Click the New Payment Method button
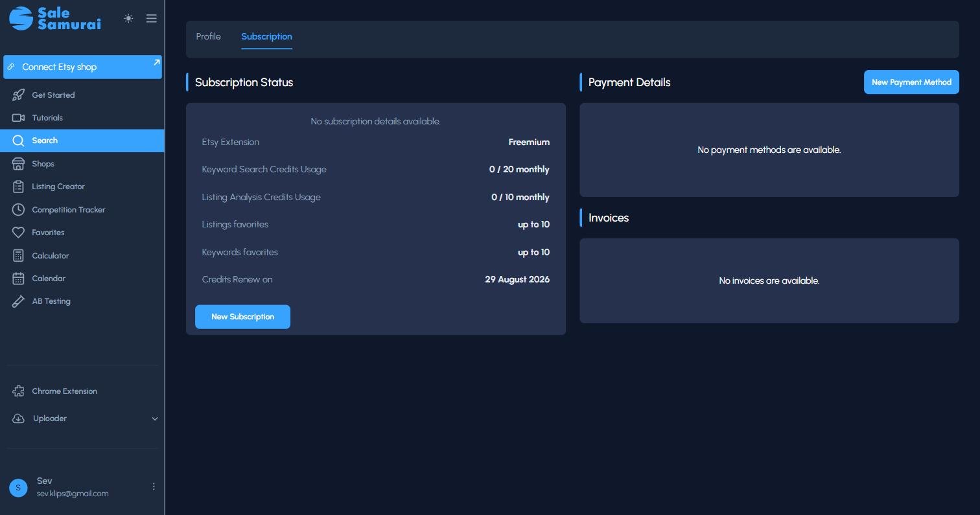This screenshot has height=515, width=980. click(x=911, y=82)
